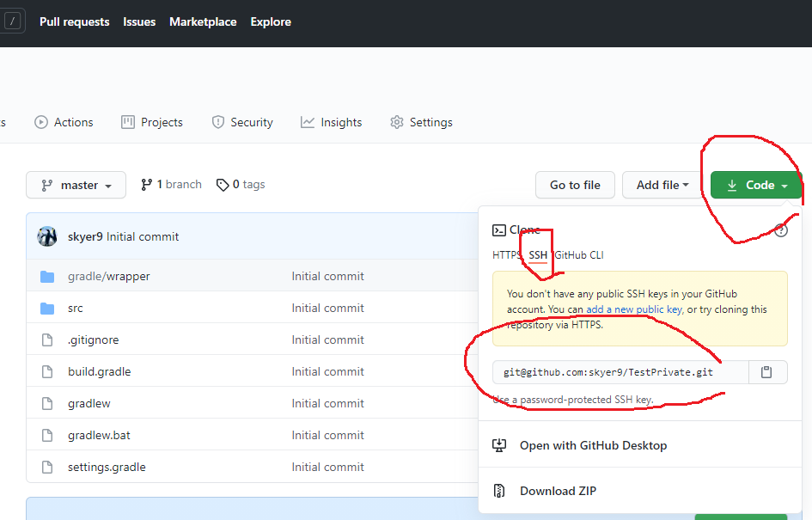The height and width of the screenshot is (520, 812).
Task: Open the build.gradle file
Action: point(100,372)
